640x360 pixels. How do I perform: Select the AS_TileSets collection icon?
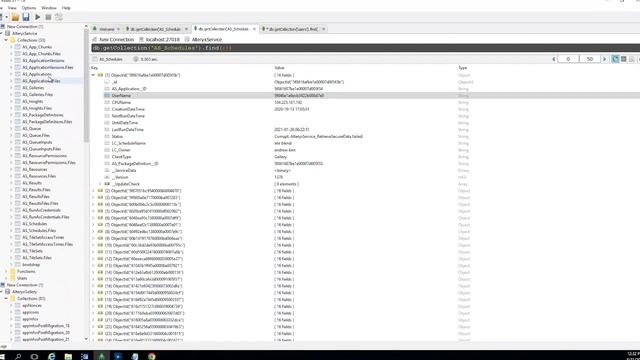[18, 251]
